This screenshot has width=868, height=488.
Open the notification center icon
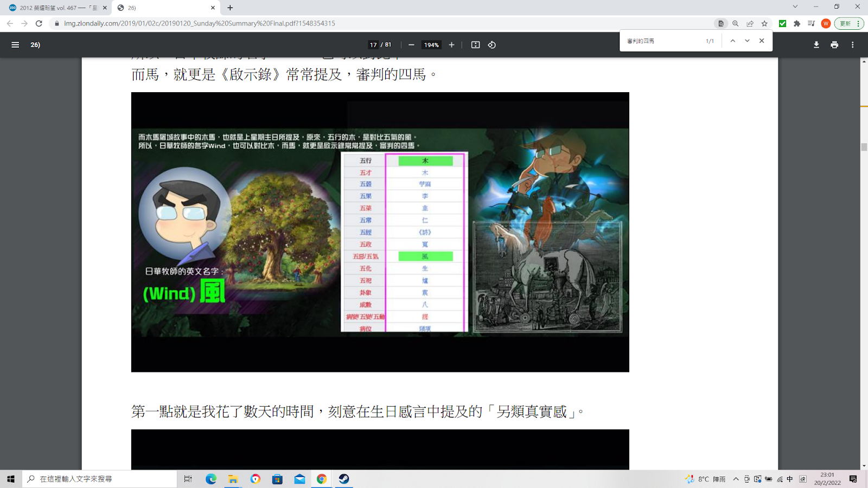[x=853, y=479]
